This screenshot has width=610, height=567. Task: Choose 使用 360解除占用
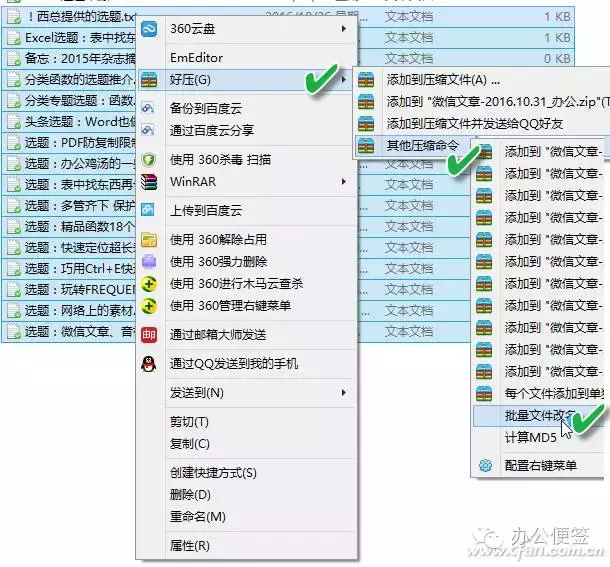[218, 240]
